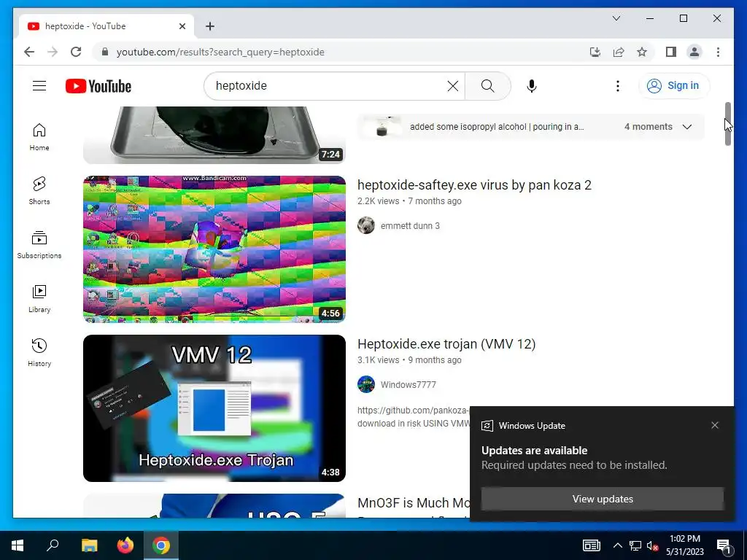Click the added some isopropyl alcohol moment text
The image size is (747, 560).
click(x=497, y=127)
